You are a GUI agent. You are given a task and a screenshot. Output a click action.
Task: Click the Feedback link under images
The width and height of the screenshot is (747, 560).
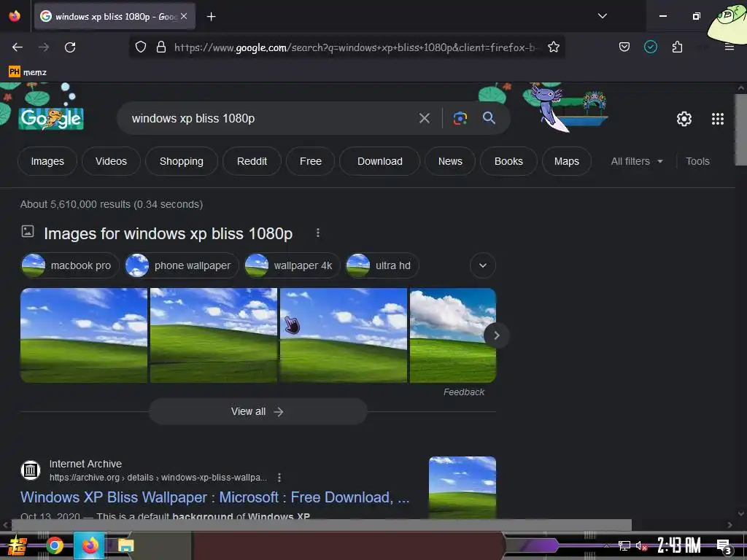click(x=463, y=392)
